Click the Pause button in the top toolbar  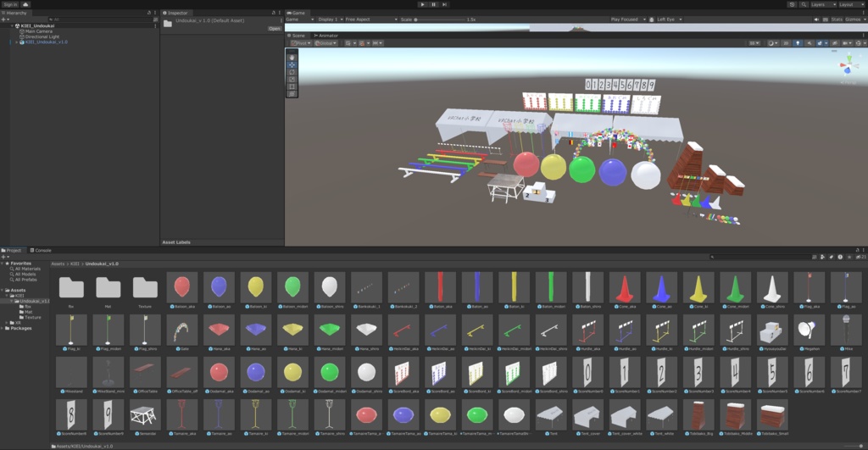(433, 4)
